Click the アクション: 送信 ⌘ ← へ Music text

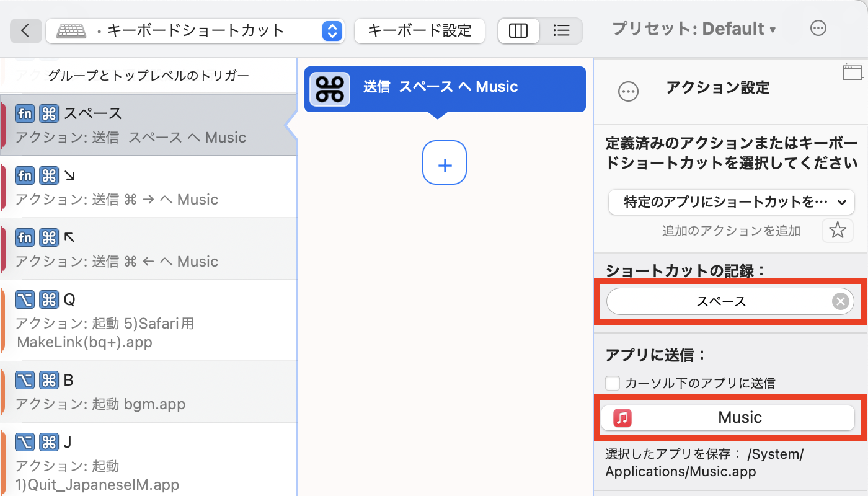[x=117, y=262]
